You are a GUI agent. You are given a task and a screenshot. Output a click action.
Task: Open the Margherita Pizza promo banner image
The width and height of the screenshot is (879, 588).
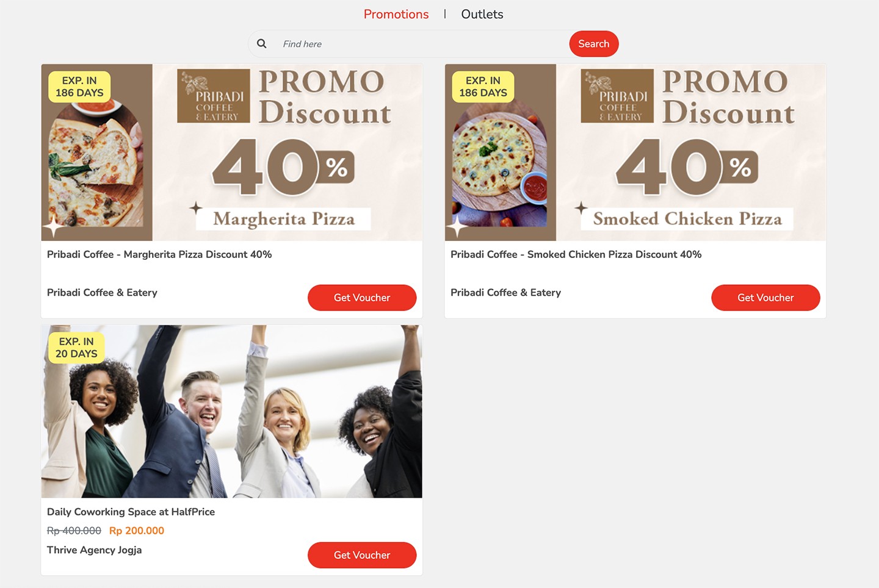(x=232, y=152)
